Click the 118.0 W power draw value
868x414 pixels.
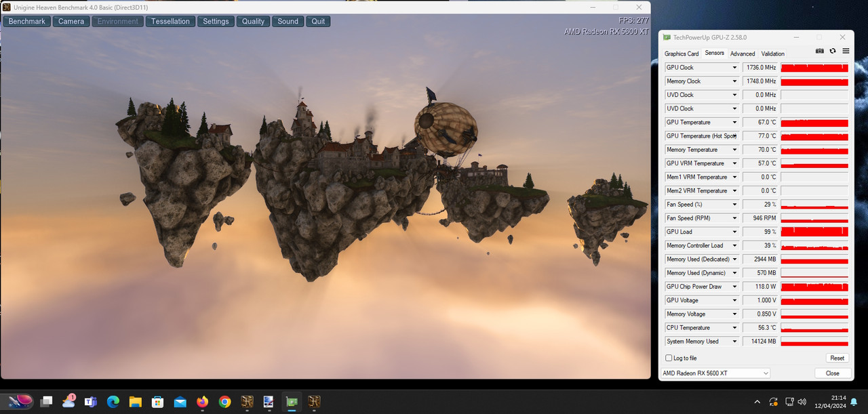coord(760,287)
